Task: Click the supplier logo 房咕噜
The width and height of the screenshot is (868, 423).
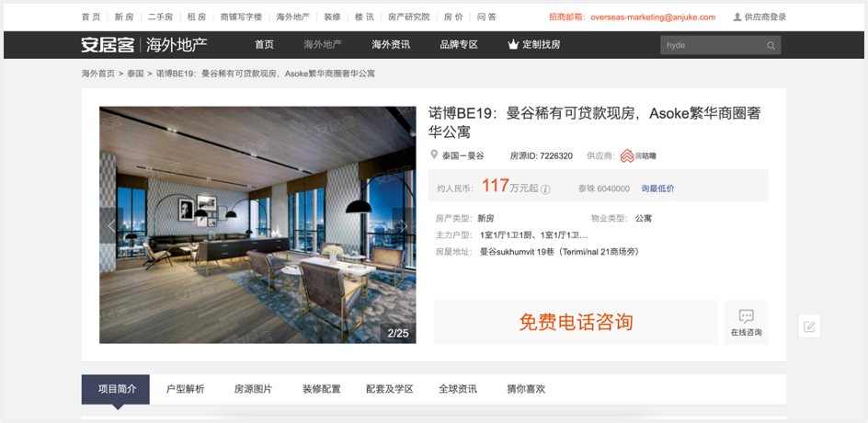Action: tap(638, 156)
